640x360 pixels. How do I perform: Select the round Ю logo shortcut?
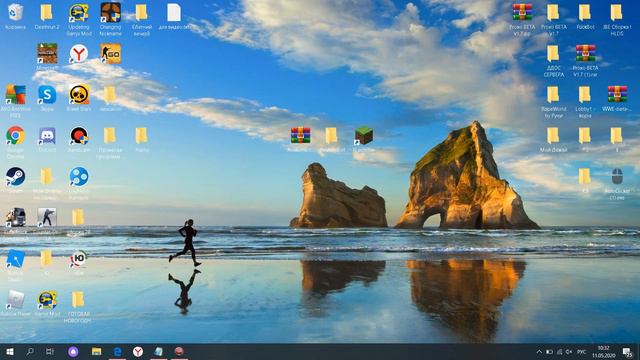pyautogui.click(x=78, y=259)
